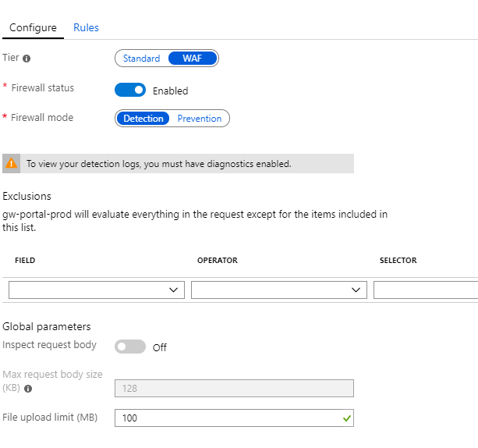Click the FIELD column header

25,261
